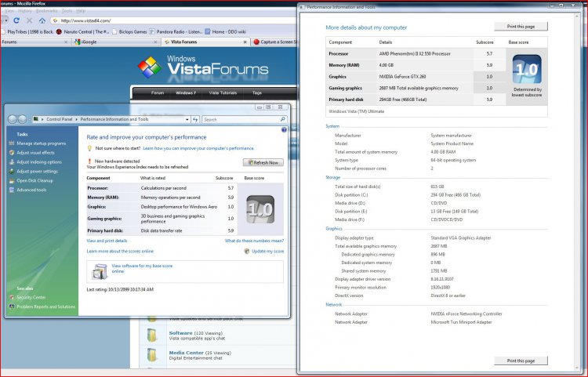This screenshot has width=588, height=377.
Task: Open Security Center under See also
Action: pos(31,297)
